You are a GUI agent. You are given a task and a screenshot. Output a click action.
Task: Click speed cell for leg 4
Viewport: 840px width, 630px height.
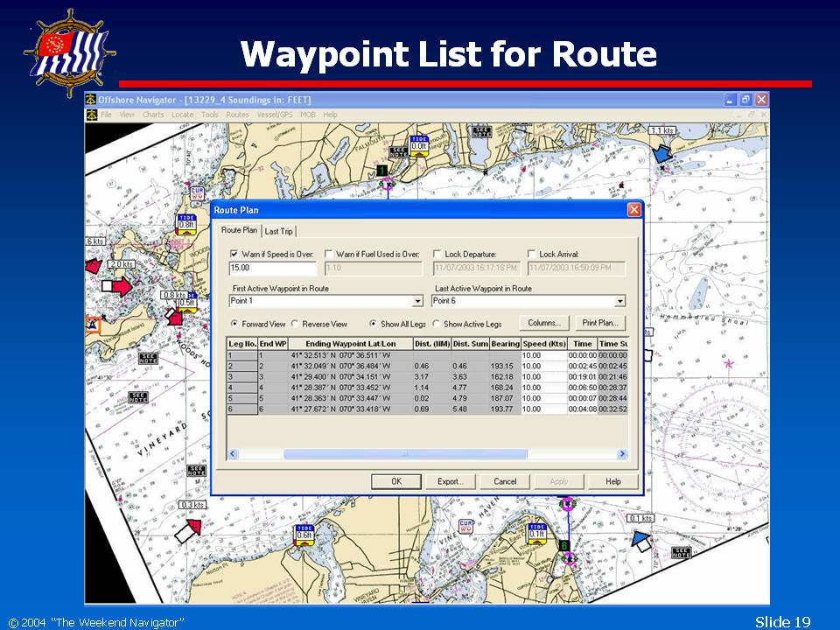coord(543,388)
